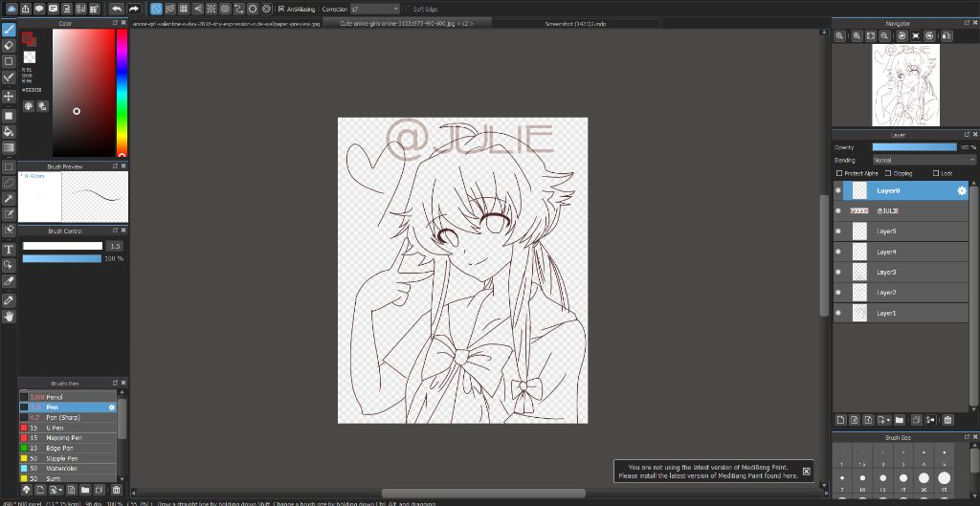
Task: Select the Gradient tool
Action: click(x=9, y=148)
